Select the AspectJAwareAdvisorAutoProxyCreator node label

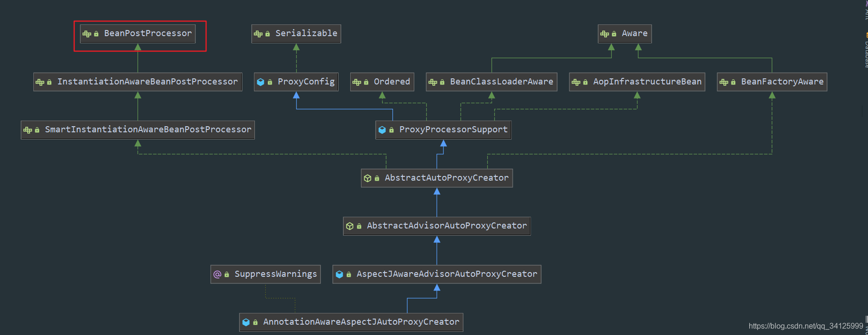click(447, 274)
